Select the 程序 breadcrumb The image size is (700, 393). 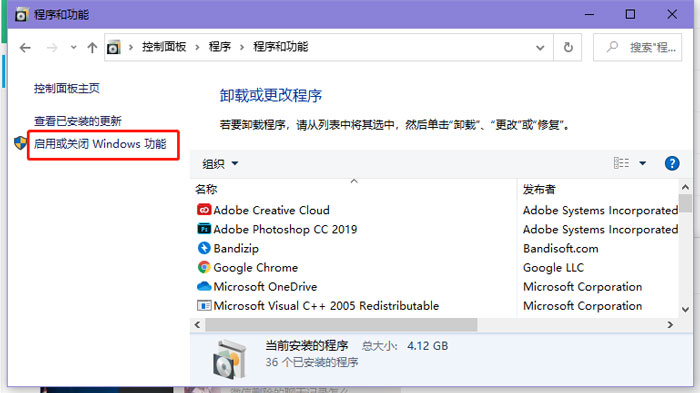(220, 46)
